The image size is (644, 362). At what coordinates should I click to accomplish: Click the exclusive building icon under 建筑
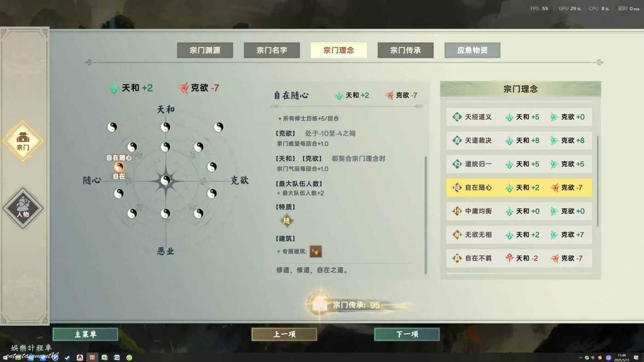click(x=316, y=251)
